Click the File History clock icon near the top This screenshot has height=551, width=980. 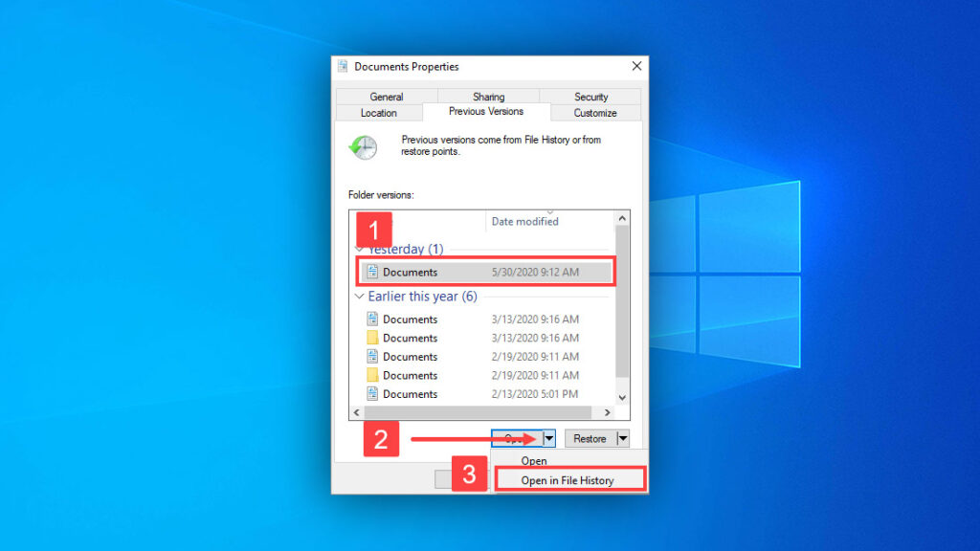coord(367,146)
